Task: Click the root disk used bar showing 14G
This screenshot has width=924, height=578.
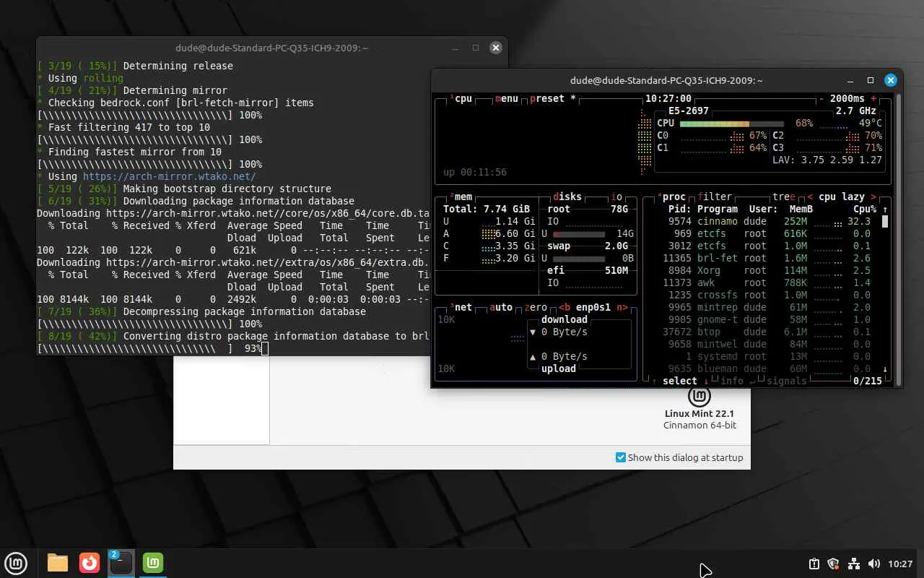Action: tap(578, 234)
